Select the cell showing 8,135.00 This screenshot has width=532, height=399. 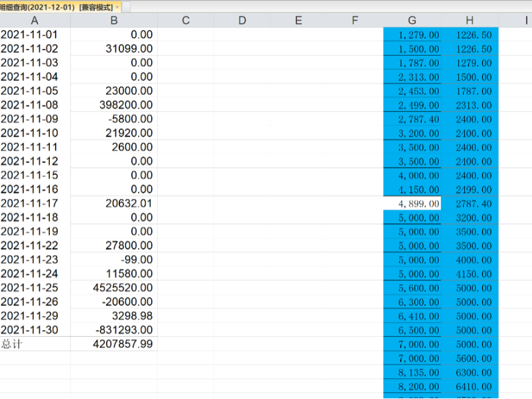point(412,372)
